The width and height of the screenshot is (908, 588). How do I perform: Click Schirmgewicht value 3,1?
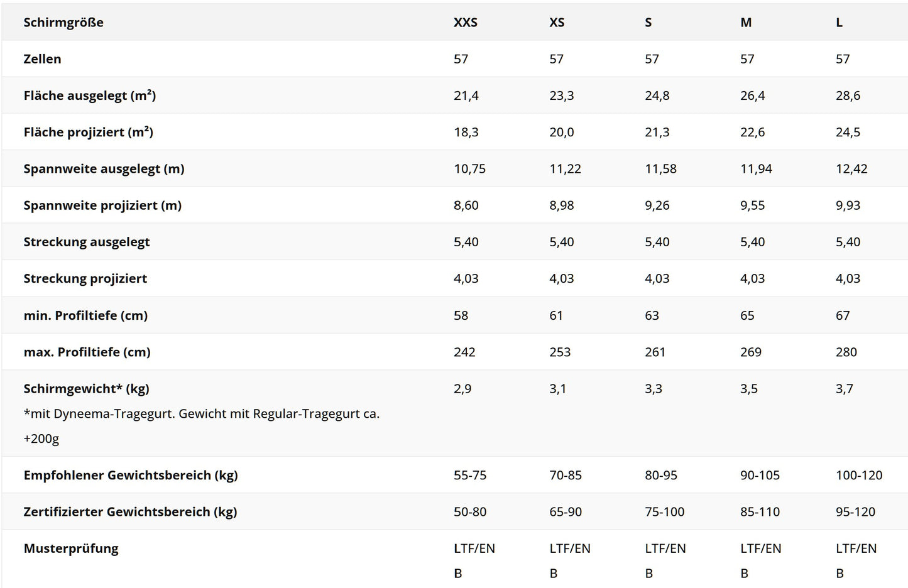pos(557,389)
